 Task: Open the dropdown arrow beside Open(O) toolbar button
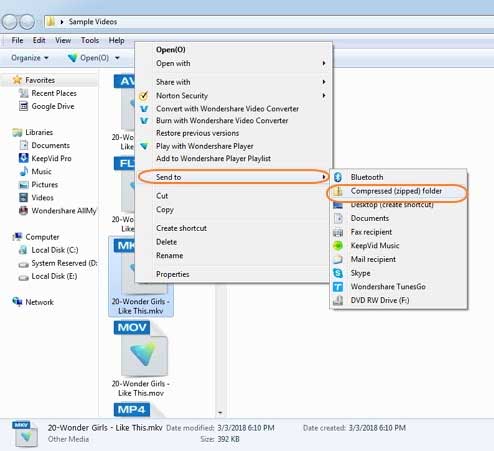(x=117, y=58)
